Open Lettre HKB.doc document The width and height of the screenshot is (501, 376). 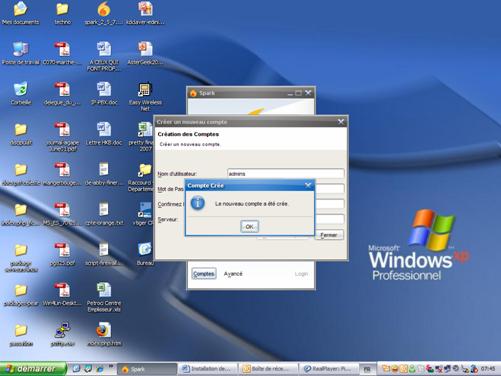tap(104, 134)
